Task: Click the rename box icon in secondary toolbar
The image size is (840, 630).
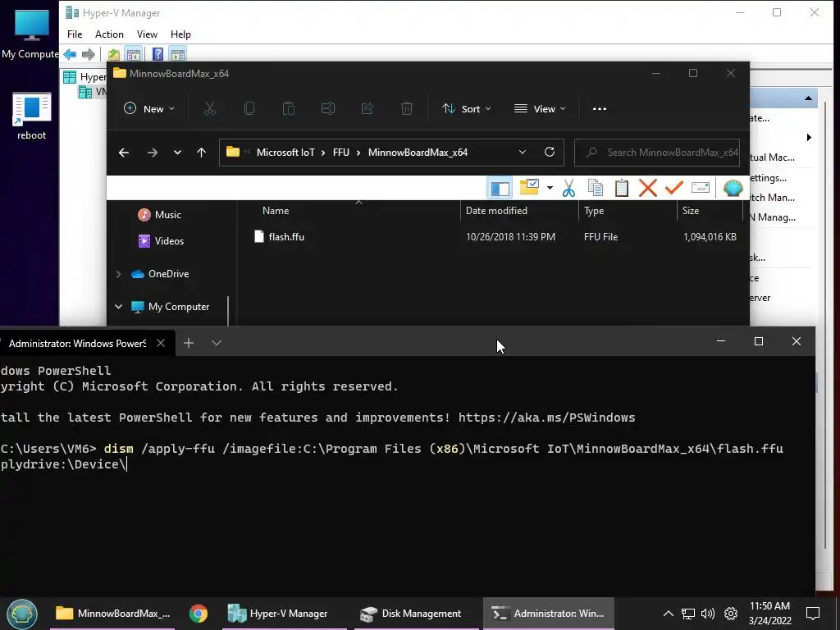Action: point(701,188)
